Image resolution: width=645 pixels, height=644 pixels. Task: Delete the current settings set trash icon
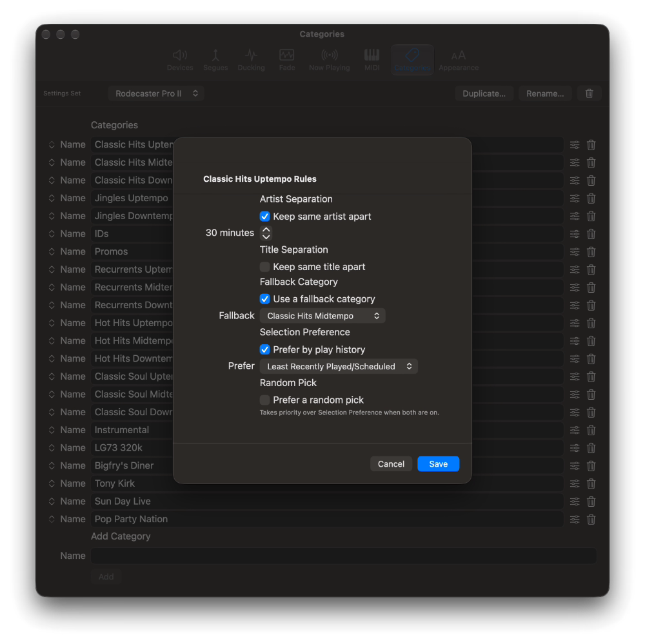(x=589, y=93)
